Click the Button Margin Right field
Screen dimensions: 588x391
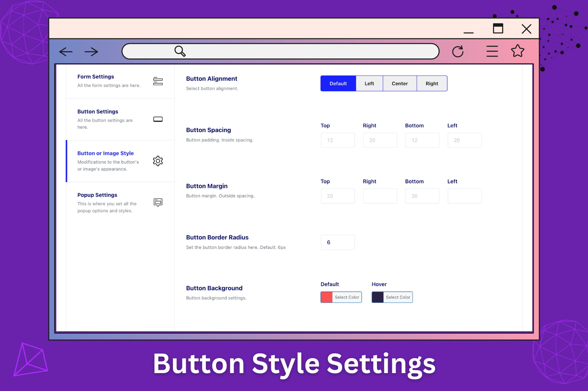pos(380,196)
